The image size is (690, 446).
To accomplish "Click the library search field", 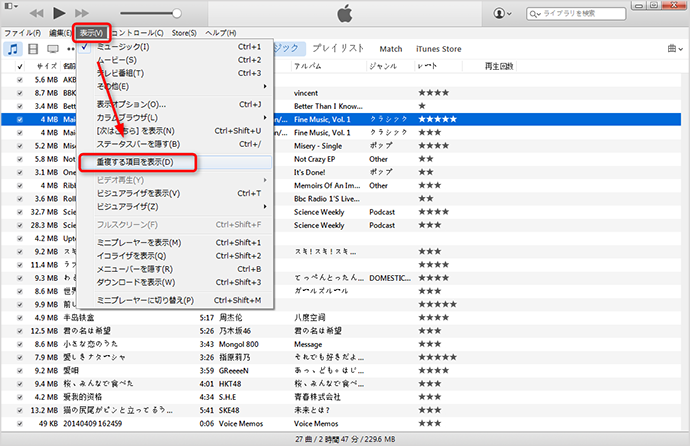I will click(x=576, y=14).
